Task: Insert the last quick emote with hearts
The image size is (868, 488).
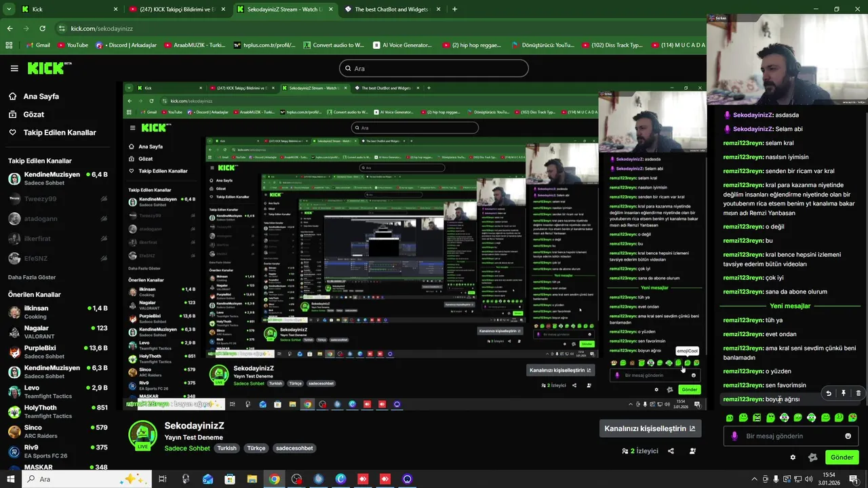Action: (852, 418)
